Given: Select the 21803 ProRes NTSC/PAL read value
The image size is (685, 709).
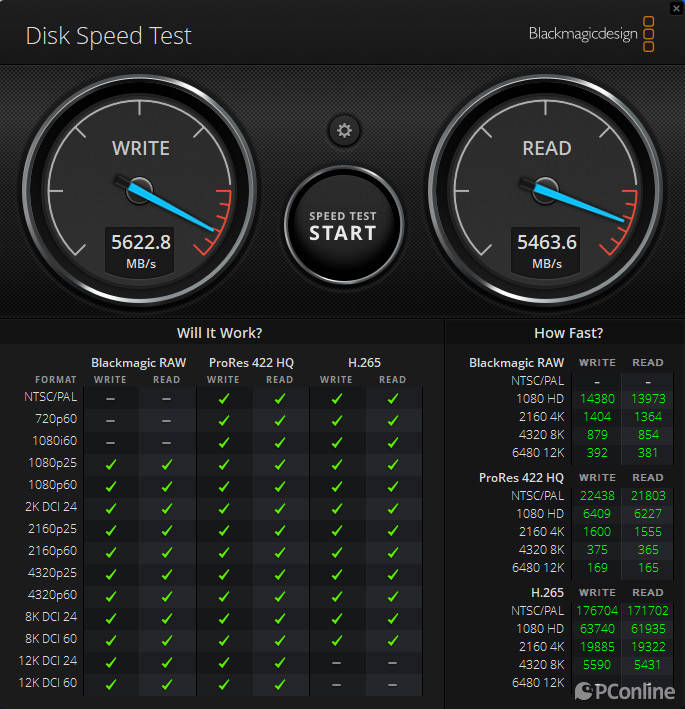Looking at the screenshot, I should tap(647, 496).
